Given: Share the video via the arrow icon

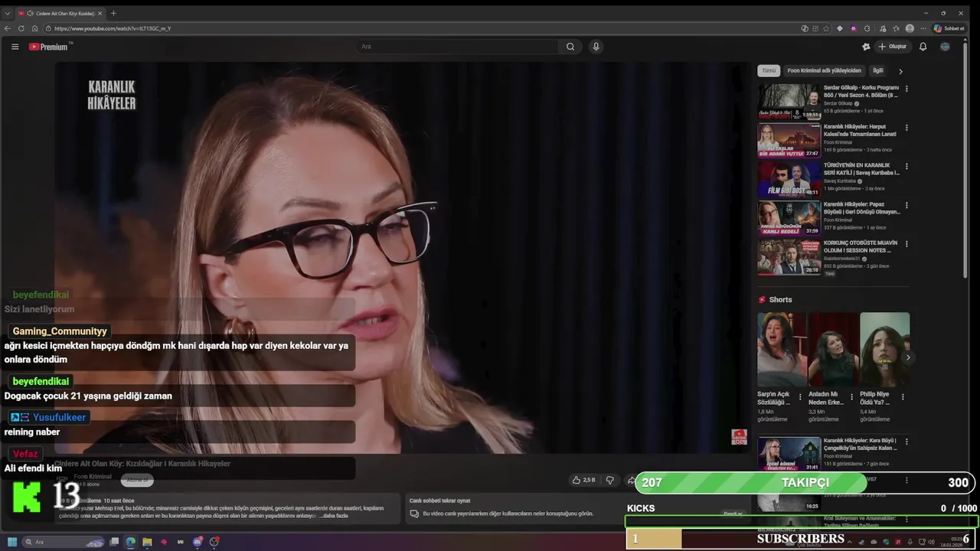Looking at the screenshot, I should click(631, 480).
